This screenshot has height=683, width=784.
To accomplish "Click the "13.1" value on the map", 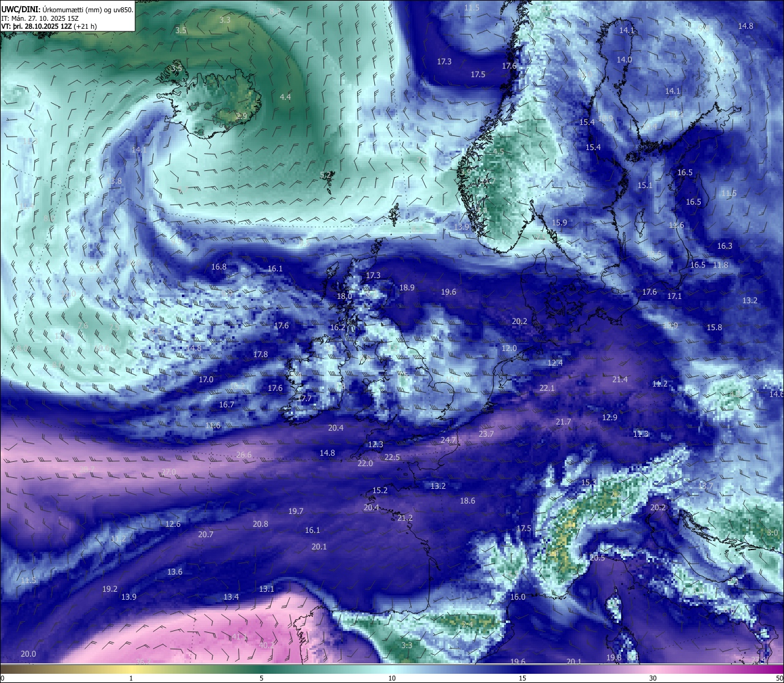I will [x=266, y=589].
